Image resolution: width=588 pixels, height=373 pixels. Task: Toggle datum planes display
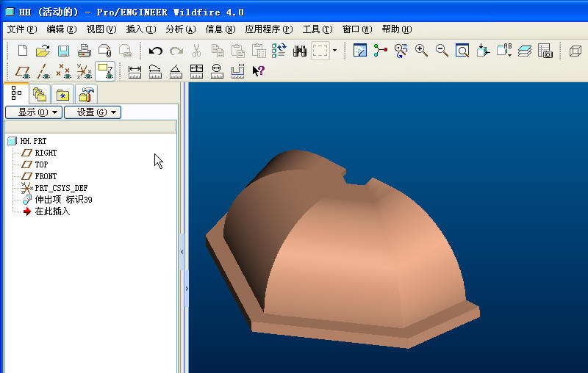[x=23, y=71]
